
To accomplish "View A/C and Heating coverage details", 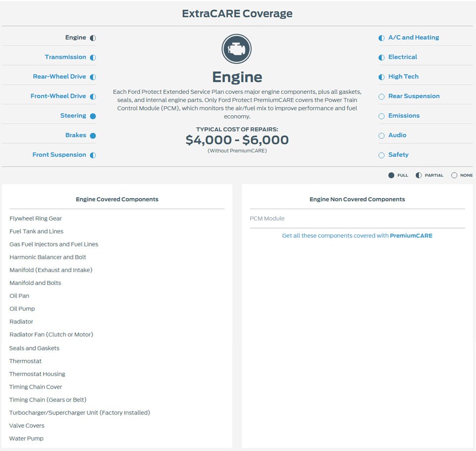I will [414, 37].
